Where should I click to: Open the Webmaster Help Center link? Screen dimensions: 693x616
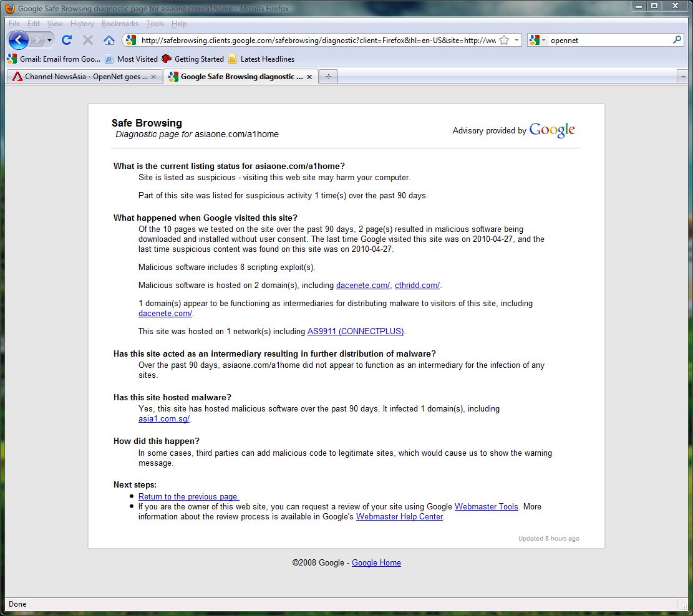[x=400, y=517]
